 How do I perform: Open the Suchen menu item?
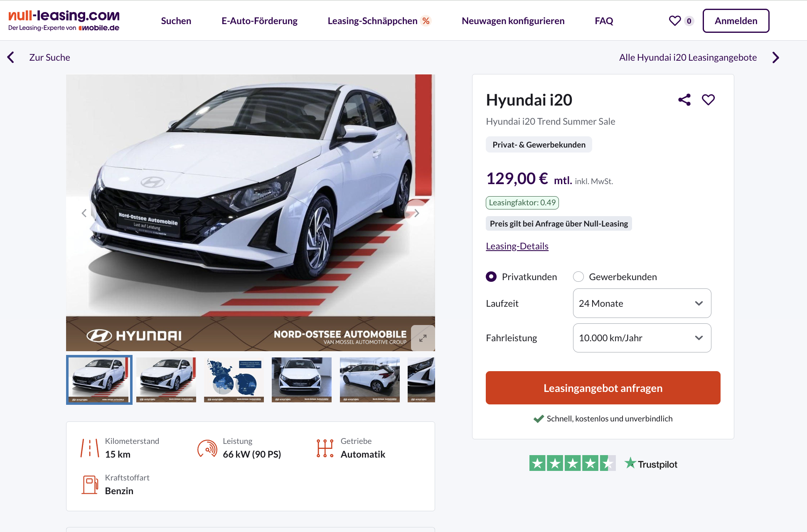click(x=176, y=21)
